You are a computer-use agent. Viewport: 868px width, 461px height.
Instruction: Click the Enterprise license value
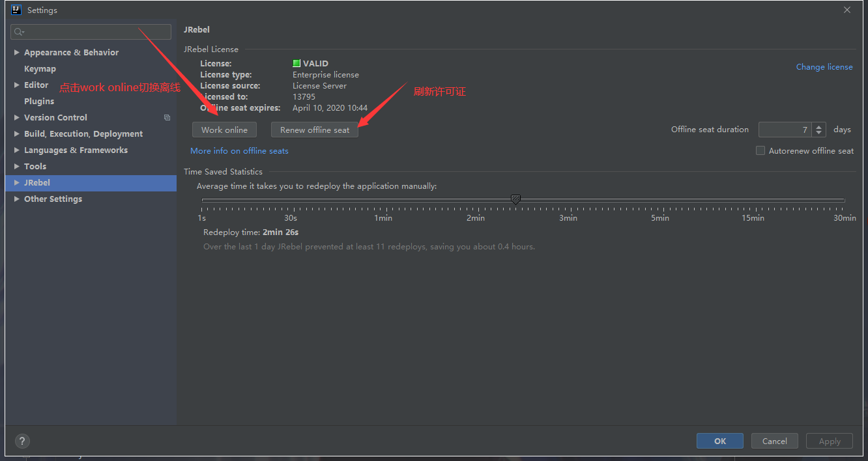coord(326,75)
